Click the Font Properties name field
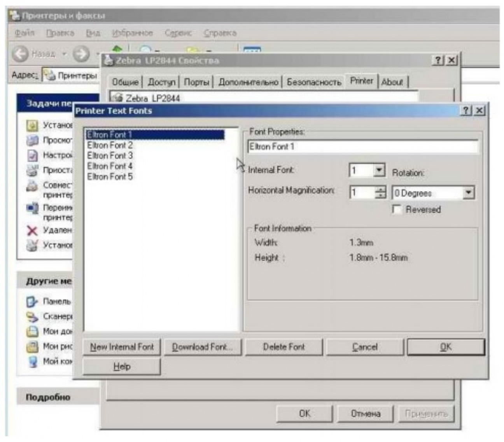Screen dimensions: 504x442 [363, 147]
